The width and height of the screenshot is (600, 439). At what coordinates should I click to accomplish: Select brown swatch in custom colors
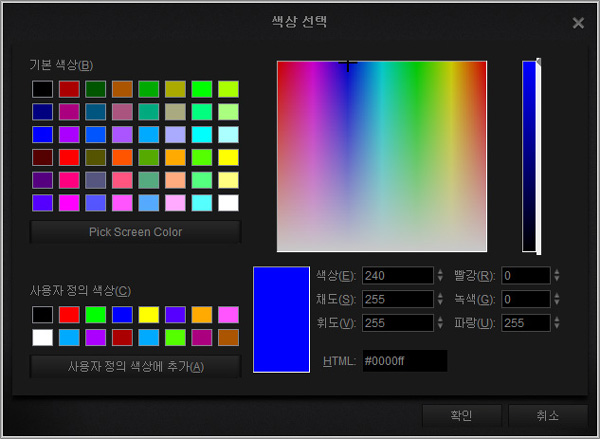pyautogui.click(x=228, y=337)
